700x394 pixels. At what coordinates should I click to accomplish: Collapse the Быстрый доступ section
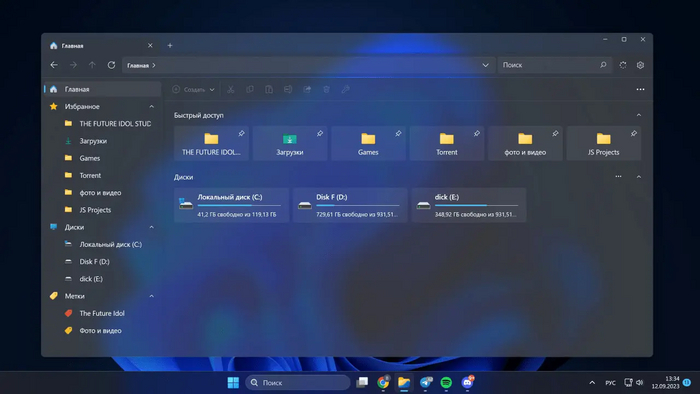pyautogui.click(x=639, y=115)
